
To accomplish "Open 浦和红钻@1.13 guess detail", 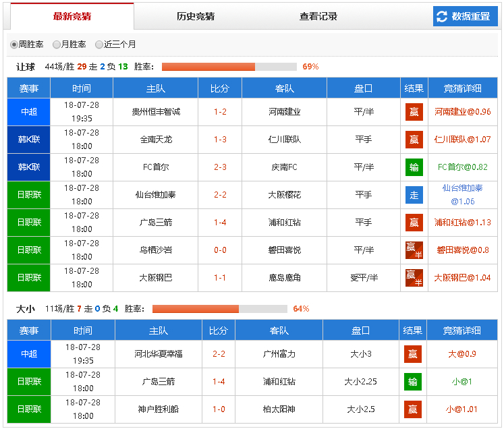I will pyautogui.click(x=463, y=223).
